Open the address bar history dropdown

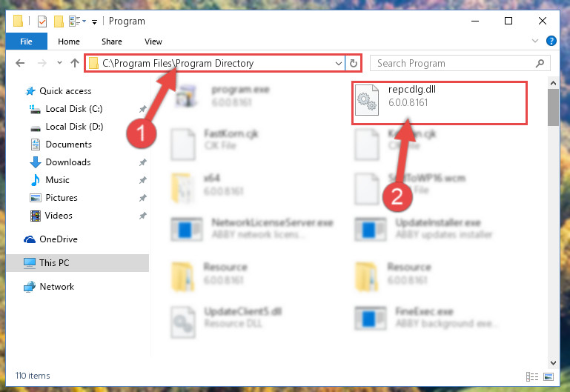339,64
